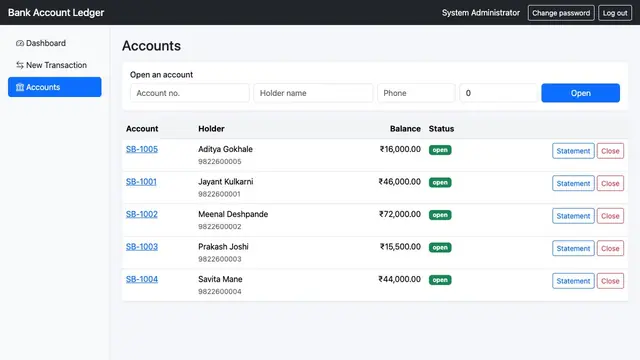
Task: Click the Account column header
Action: coord(142,129)
